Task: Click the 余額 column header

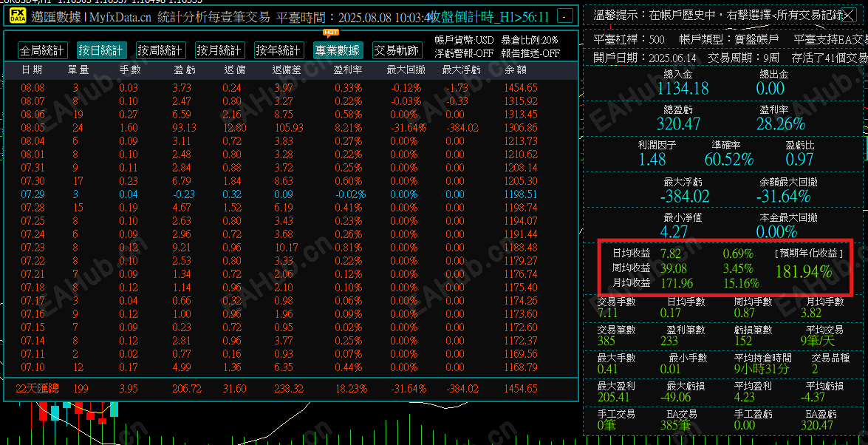Action: [516, 69]
